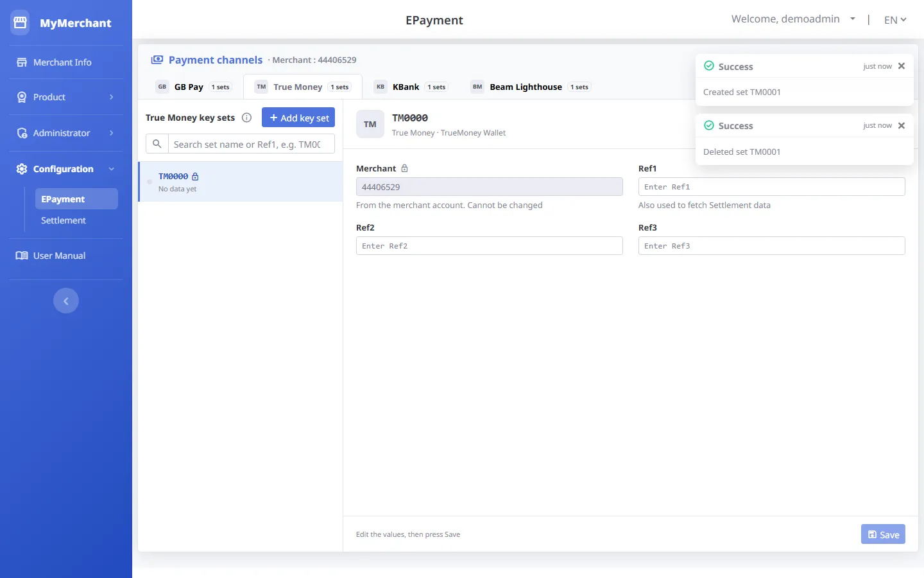This screenshot has width=924, height=578.
Task: Click the TM badge beside the TM0000 header
Action: click(370, 125)
